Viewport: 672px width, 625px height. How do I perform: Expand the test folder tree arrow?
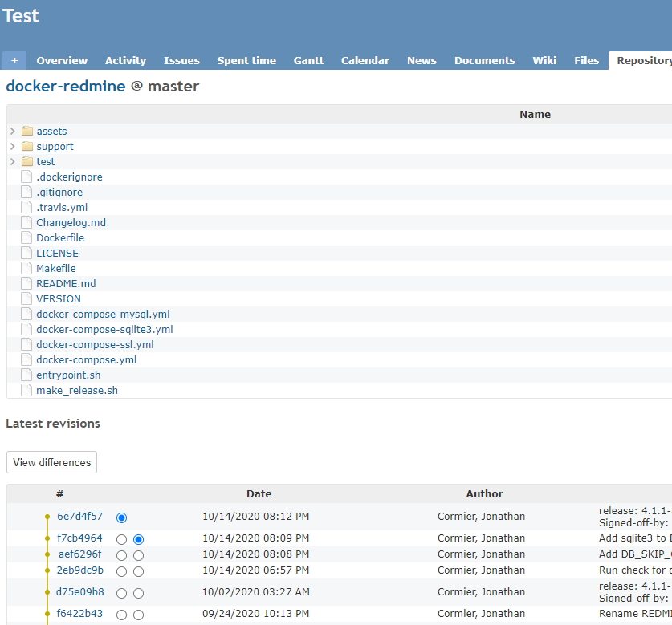12,161
